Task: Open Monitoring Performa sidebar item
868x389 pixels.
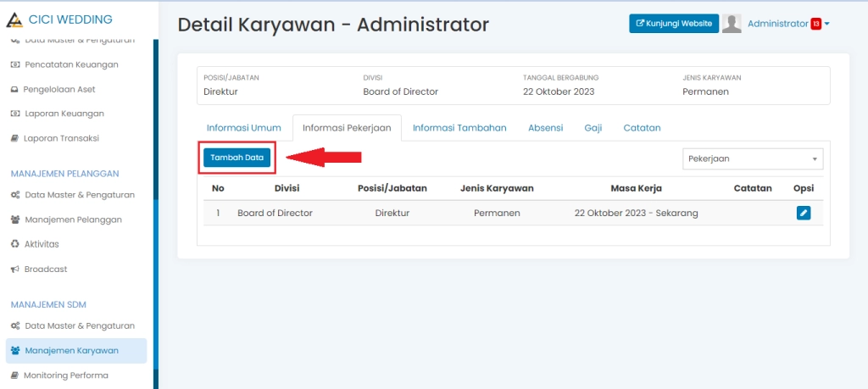Action: pyautogui.click(x=66, y=375)
